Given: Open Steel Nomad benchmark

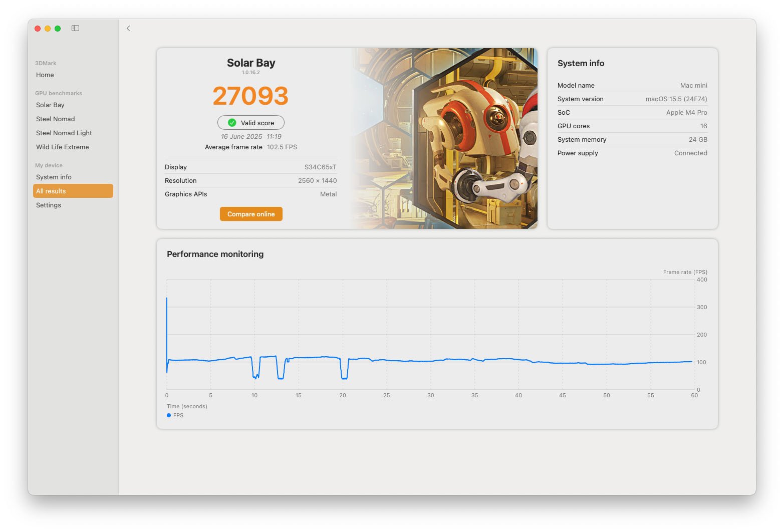Looking at the screenshot, I should (x=55, y=119).
